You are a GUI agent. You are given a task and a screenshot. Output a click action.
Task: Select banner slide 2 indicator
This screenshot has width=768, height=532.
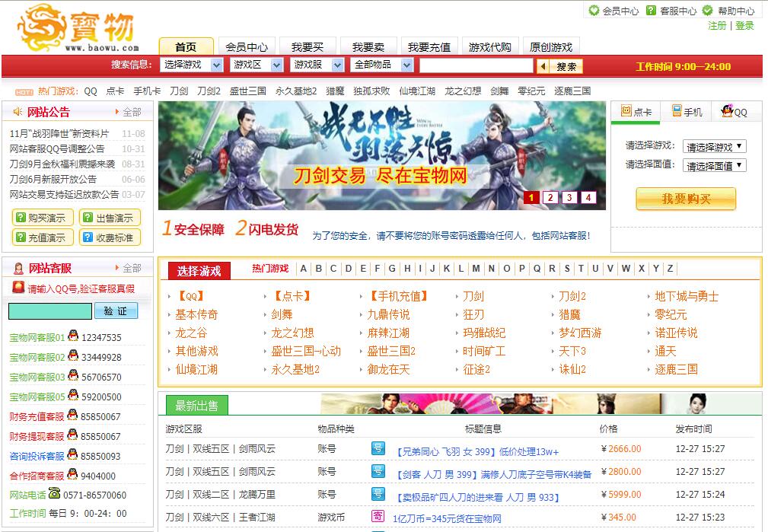click(x=550, y=197)
